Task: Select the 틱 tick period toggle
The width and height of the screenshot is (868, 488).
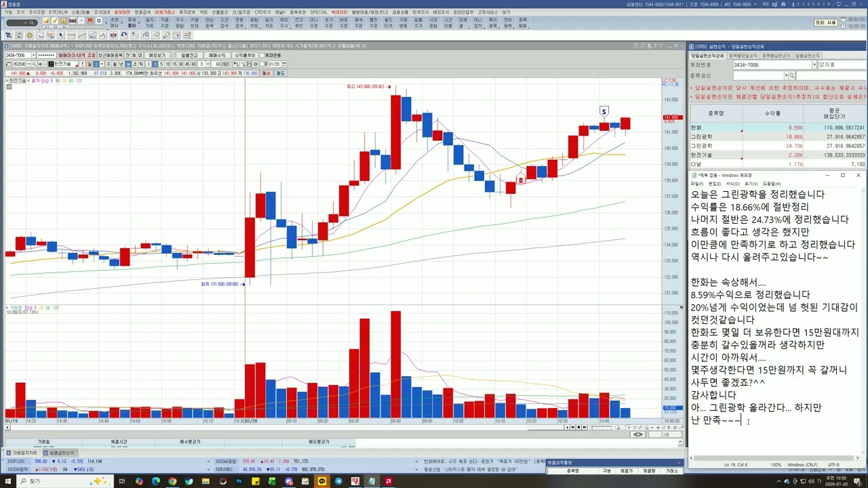Action: [x=142, y=64]
